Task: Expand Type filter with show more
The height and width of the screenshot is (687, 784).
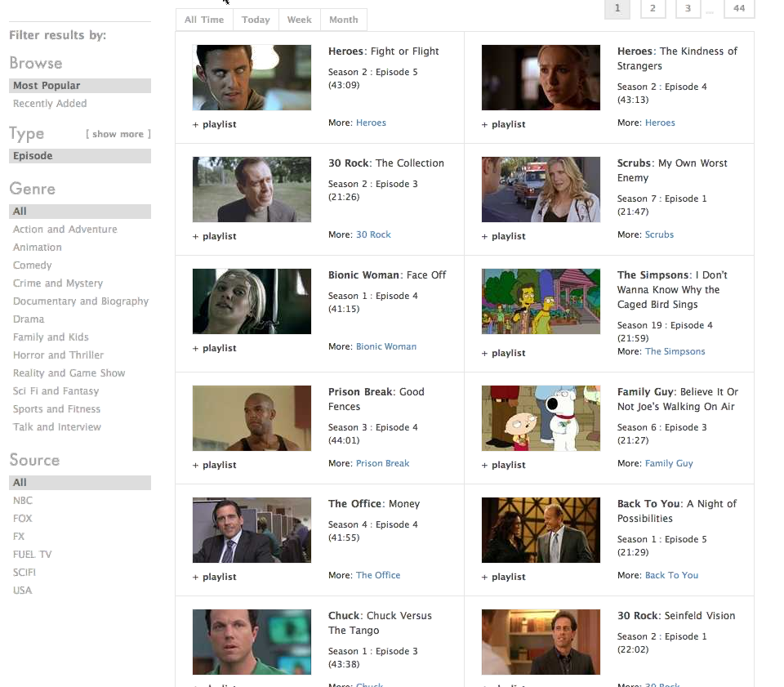Action: click(118, 134)
